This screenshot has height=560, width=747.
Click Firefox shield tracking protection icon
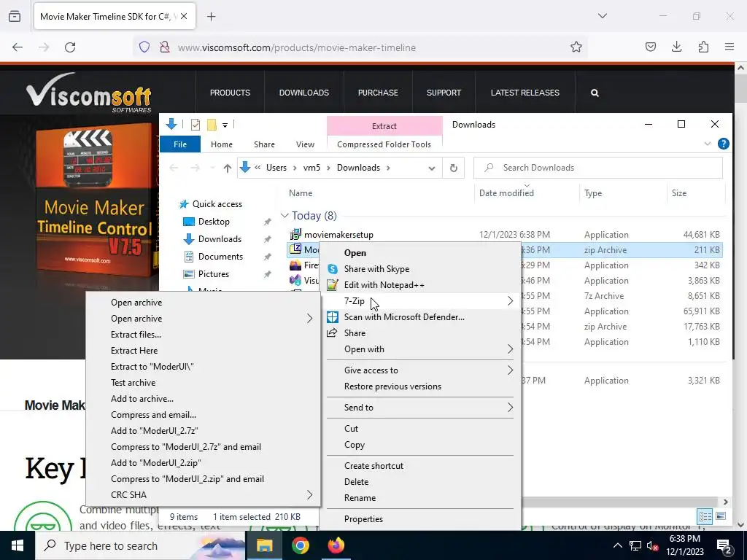click(x=144, y=47)
